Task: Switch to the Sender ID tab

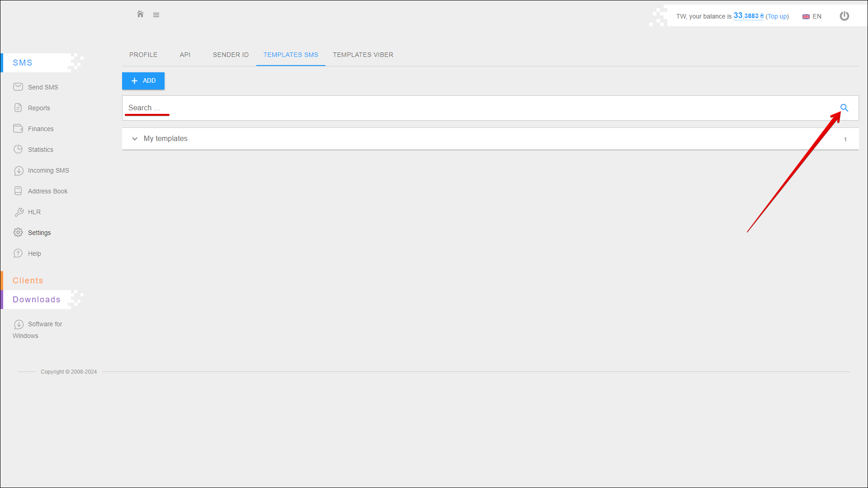Action: pyautogui.click(x=231, y=55)
